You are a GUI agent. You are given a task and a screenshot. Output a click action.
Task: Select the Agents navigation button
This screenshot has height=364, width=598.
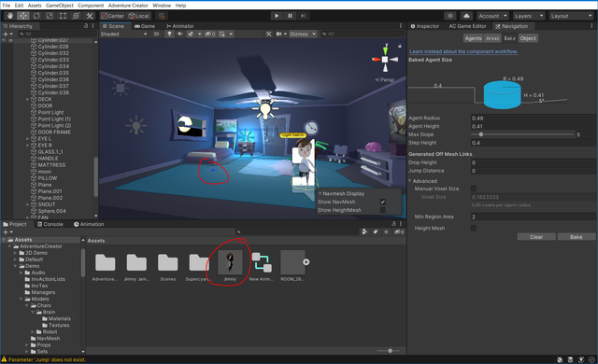tap(474, 38)
